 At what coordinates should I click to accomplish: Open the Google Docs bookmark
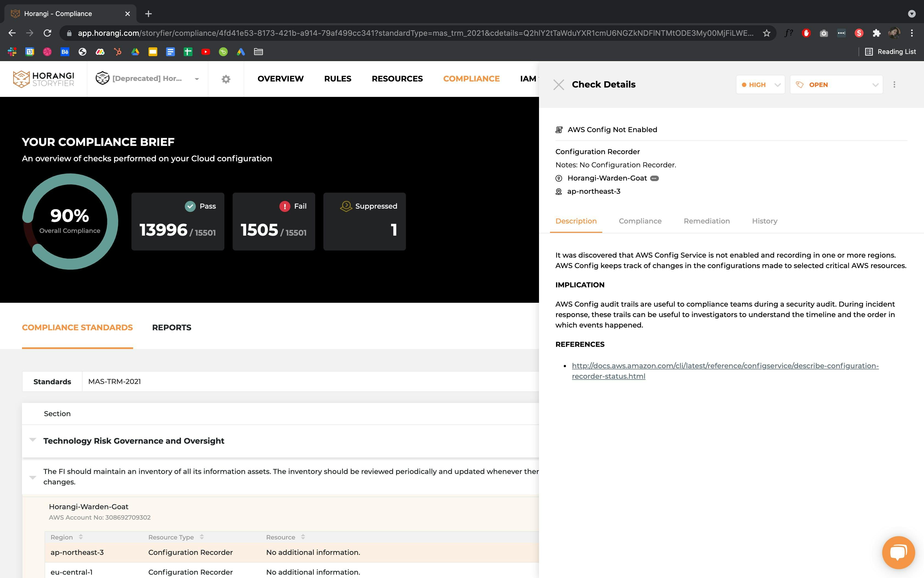coord(170,52)
